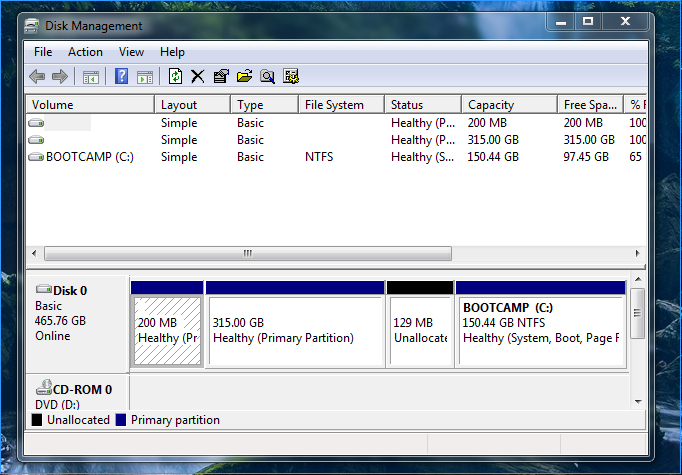Click the Healthy (S... status cell

[422, 157]
